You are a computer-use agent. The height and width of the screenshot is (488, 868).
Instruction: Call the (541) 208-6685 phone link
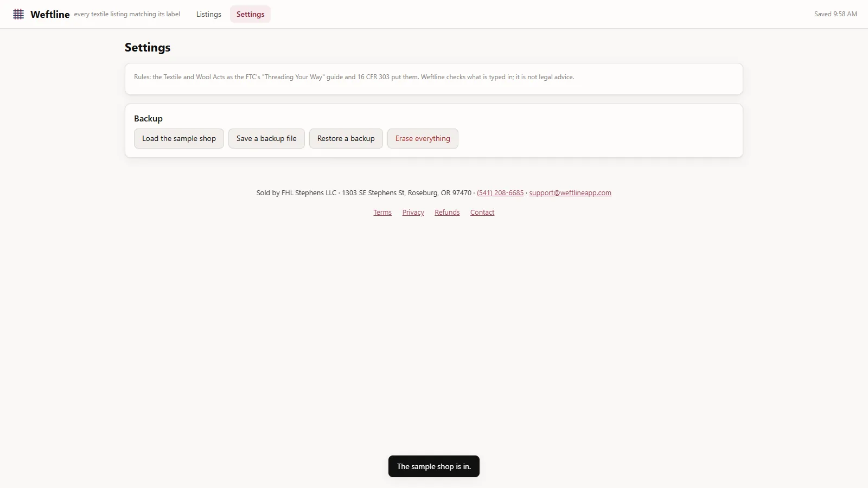point(500,193)
